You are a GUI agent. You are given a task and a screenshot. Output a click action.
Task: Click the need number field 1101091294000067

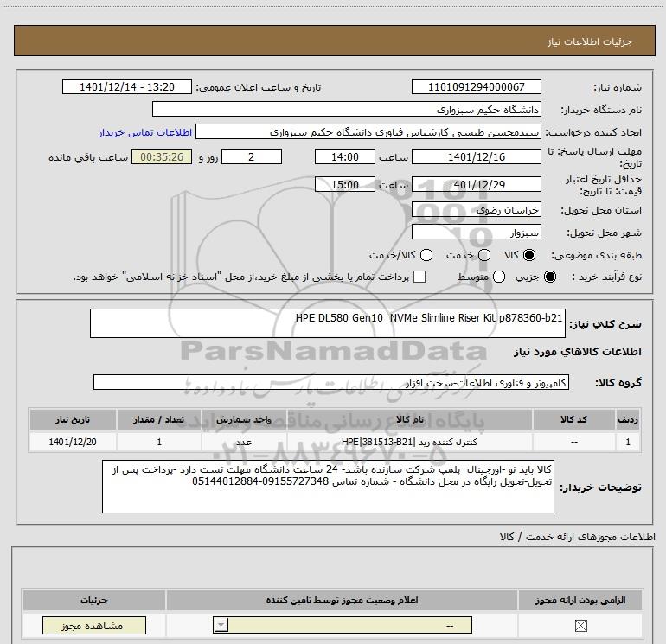[x=476, y=86]
